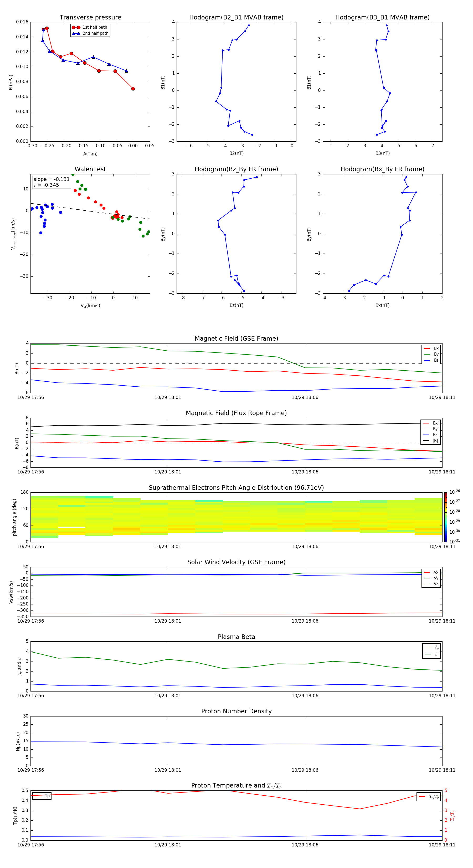Click the 'Hodogram(Bz_By FR frame)' title
The width and height of the screenshot is (473, 868).
(x=236, y=169)
